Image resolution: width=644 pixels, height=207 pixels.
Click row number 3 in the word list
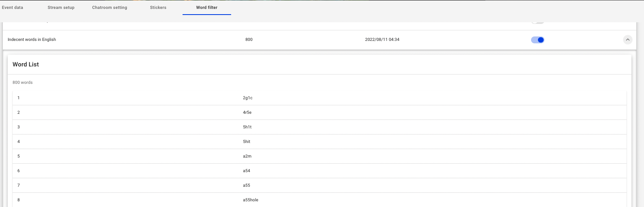tap(19, 127)
